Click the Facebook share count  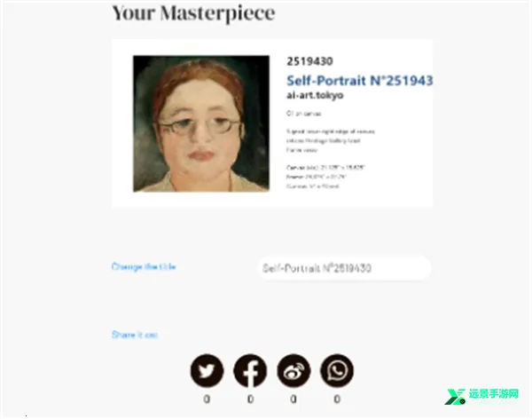250,399
